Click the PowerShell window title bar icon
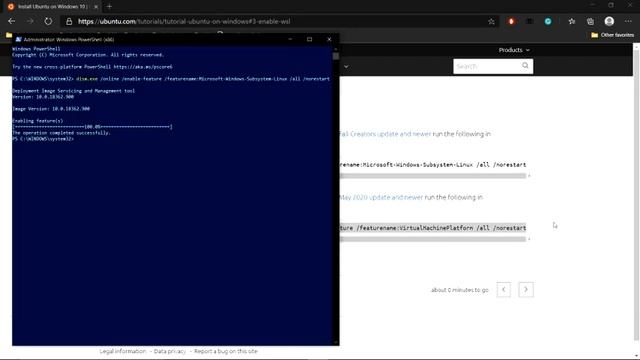Viewport: 640px width, 360px height. click(x=18, y=39)
